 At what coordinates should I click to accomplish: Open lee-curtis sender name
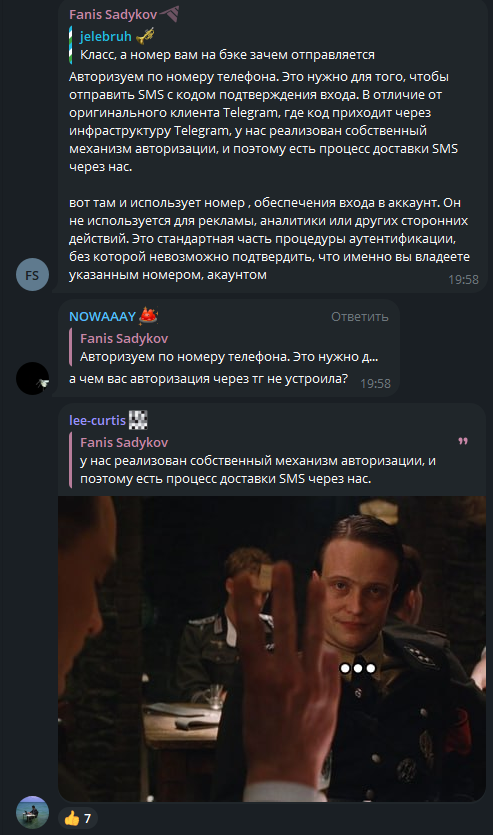(97, 420)
